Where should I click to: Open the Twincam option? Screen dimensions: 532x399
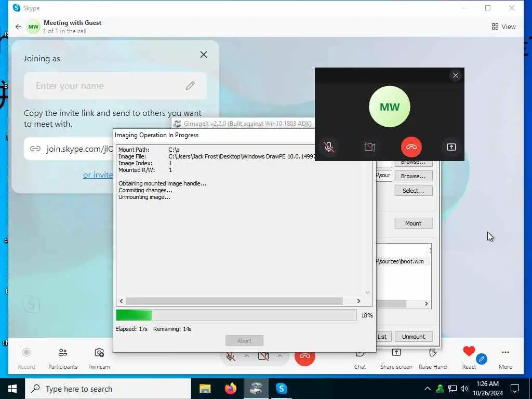point(99,358)
